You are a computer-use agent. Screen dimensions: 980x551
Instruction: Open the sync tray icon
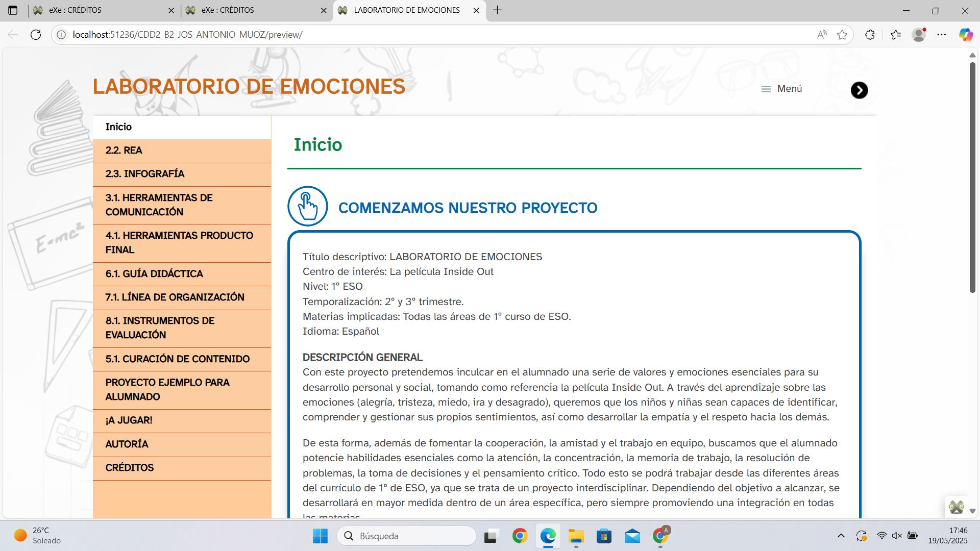pyautogui.click(x=862, y=536)
